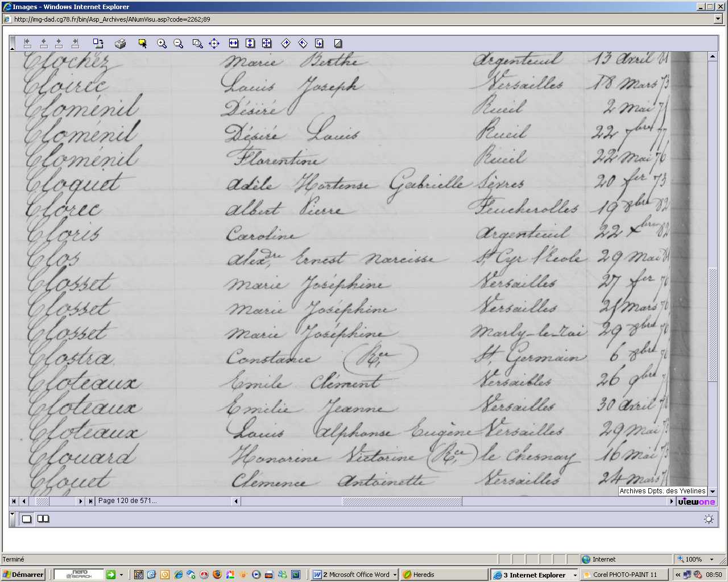Select the zoom in magnifier tool
The image size is (728, 582).
click(162, 44)
